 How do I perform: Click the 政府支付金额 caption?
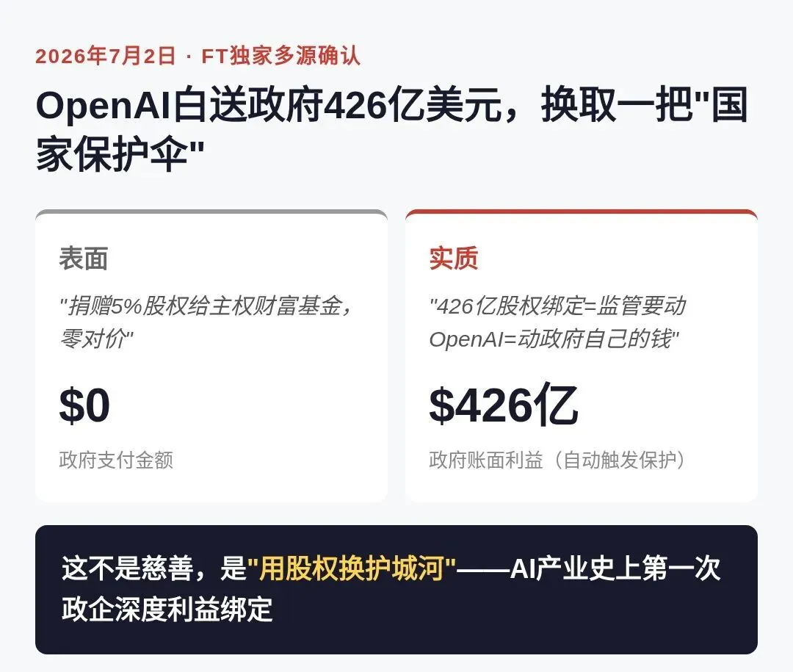tap(116, 460)
